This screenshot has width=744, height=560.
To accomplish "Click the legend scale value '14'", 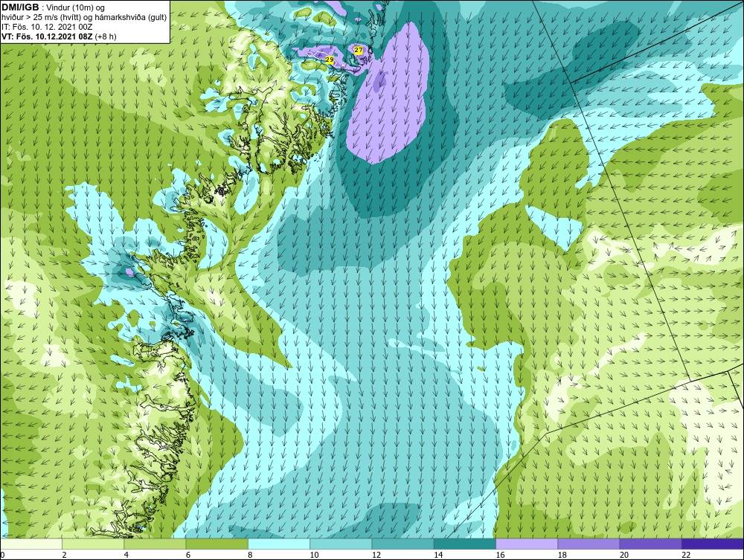I will tap(438, 556).
